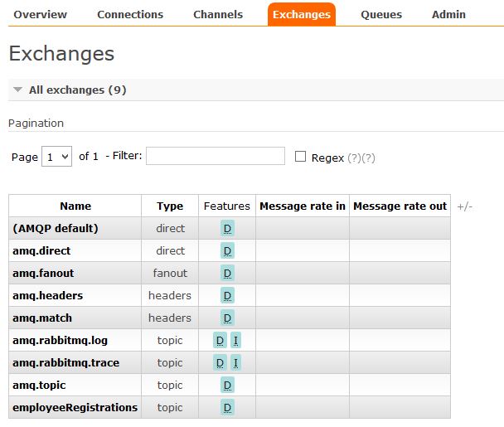Click the topic type cell for employeeRegistrations
The height and width of the screenshot is (427, 504).
(x=170, y=407)
